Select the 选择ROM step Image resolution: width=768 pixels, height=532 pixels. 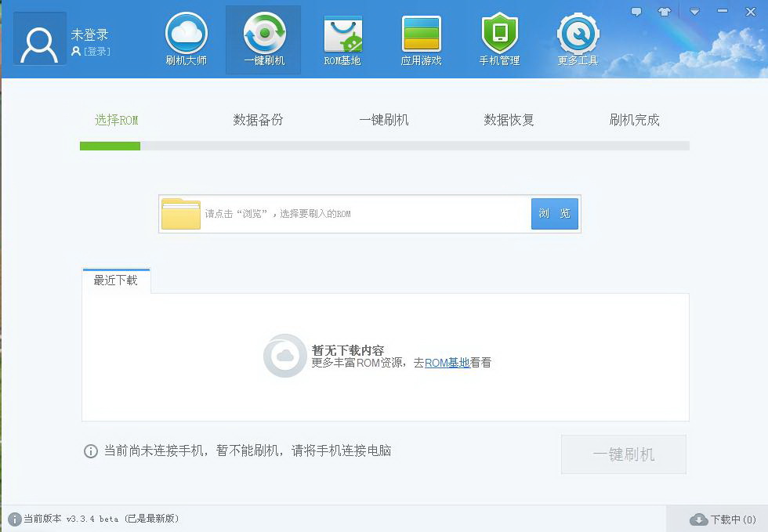[x=117, y=120]
